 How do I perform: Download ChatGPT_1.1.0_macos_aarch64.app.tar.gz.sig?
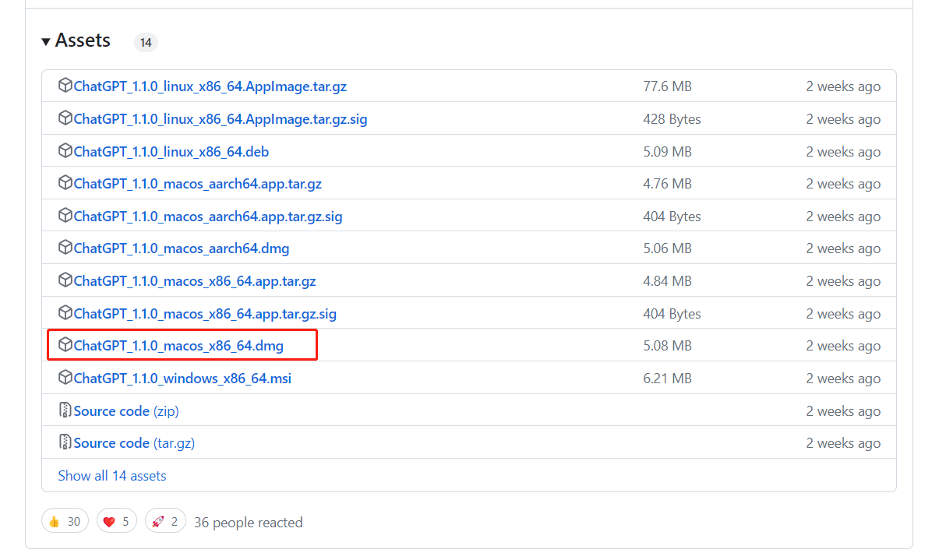pyautogui.click(x=208, y=217)
